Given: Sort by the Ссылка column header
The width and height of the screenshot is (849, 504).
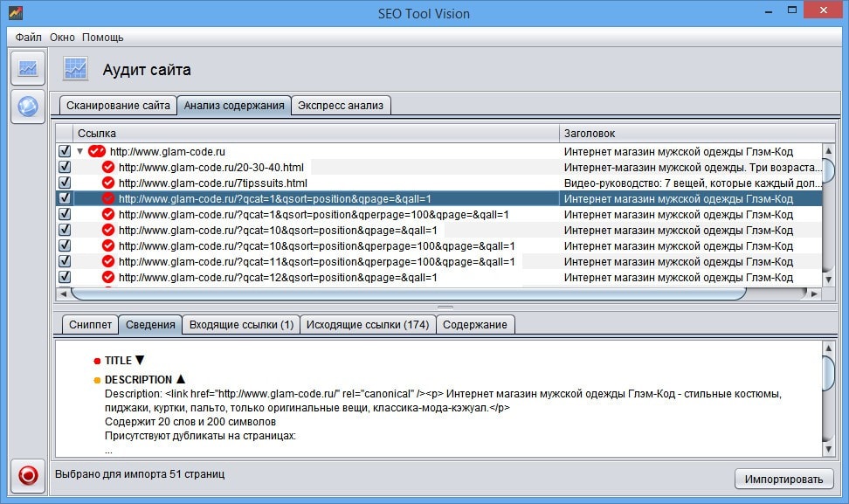Looking at the screenshot, I should [315, 133].
